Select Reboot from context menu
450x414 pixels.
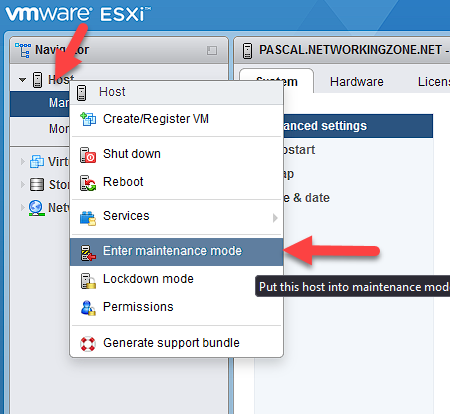pos(177,182)
